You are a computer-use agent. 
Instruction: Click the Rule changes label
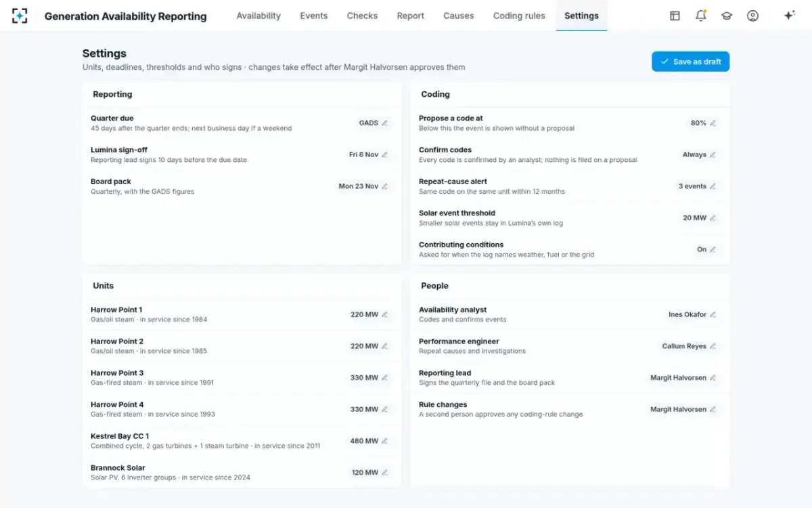click(x=443, y=405)
